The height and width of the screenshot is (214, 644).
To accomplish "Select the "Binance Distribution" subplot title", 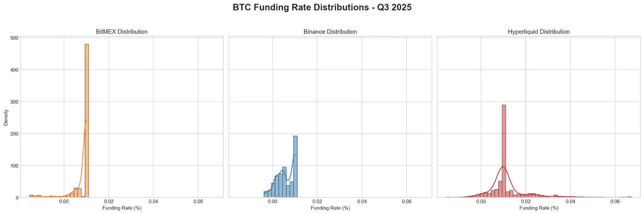I will [330, 32].
